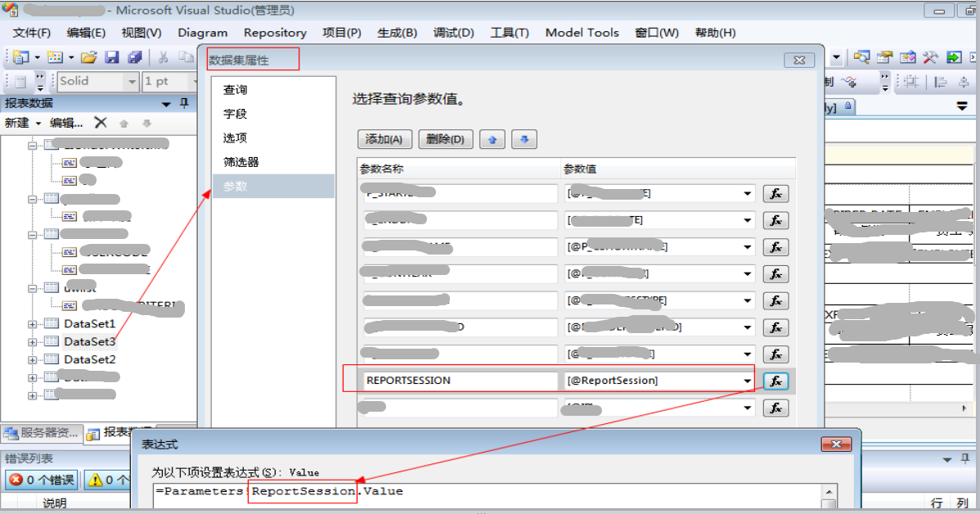
Task: Select 参数 page in dataset properties
Action: click(273, 187)
